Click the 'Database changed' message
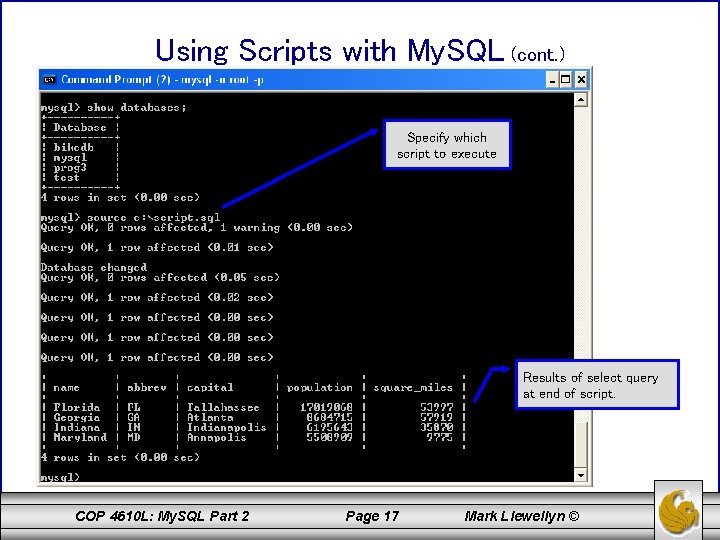Viewport: 720px width, 540px height. click(94, 267)
